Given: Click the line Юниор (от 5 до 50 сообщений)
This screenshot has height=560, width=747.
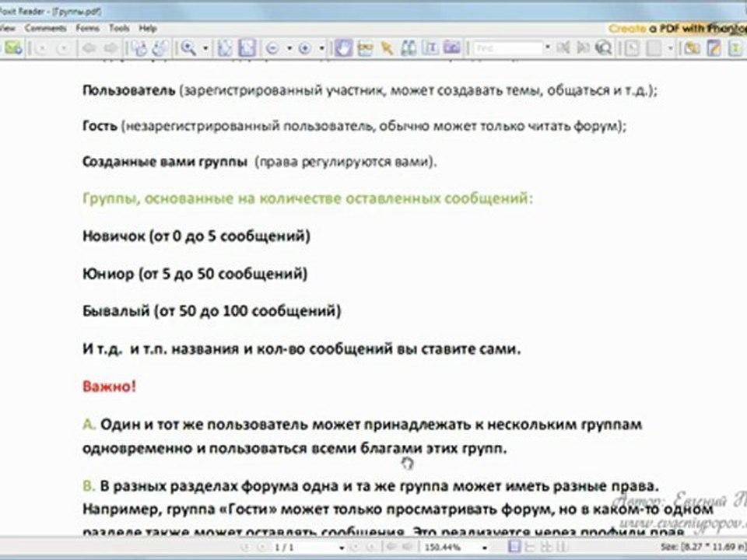Looking at the screenshot, I should coord(195,274).
